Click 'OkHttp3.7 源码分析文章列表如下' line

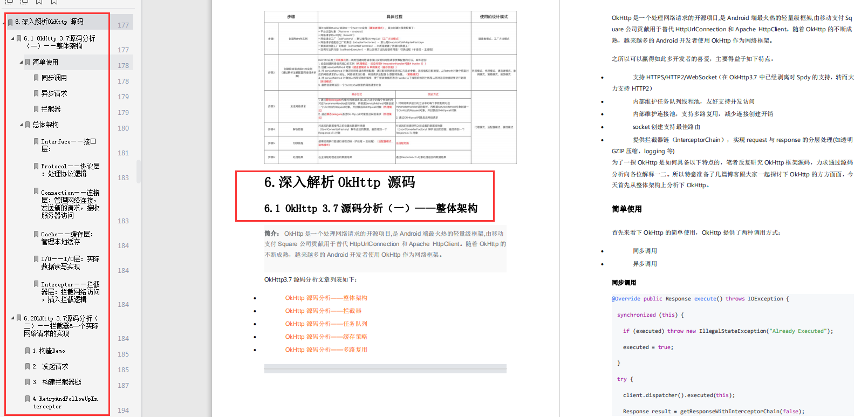point(310,279)
